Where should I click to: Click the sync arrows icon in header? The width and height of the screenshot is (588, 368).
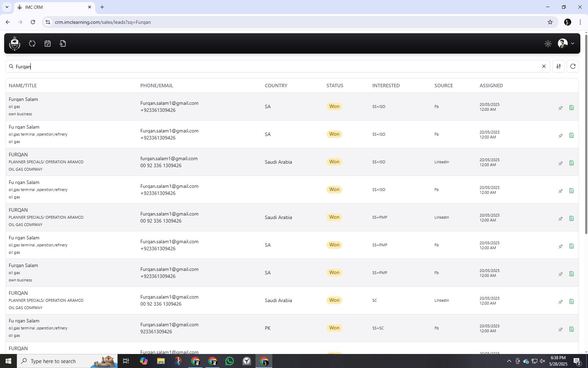(32, 43)
